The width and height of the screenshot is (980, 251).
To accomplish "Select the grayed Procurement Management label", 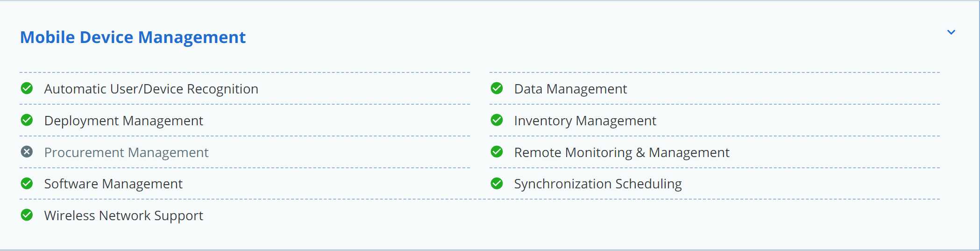I will coord(127,152).
